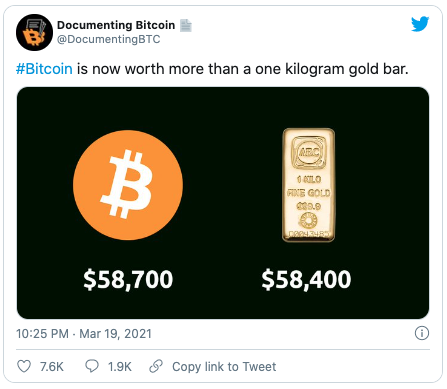Viewport: 447px width, 389px height.
Task: Click the 7.6K likes count
Action: tap(52, 367)
